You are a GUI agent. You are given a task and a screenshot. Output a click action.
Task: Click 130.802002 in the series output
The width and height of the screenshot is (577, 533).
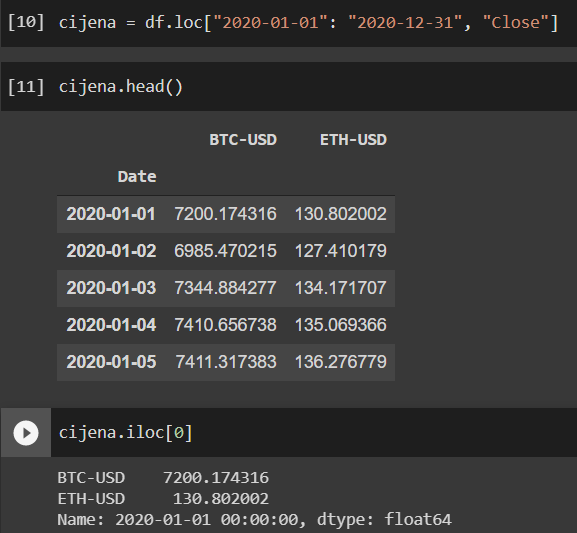click(x=221, y=499)
